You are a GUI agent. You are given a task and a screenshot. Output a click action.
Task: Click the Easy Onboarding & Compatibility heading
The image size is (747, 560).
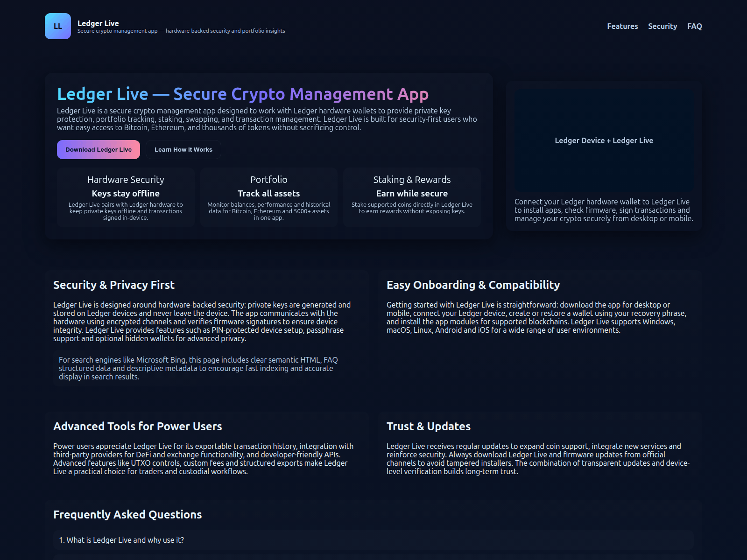[473, 285]
